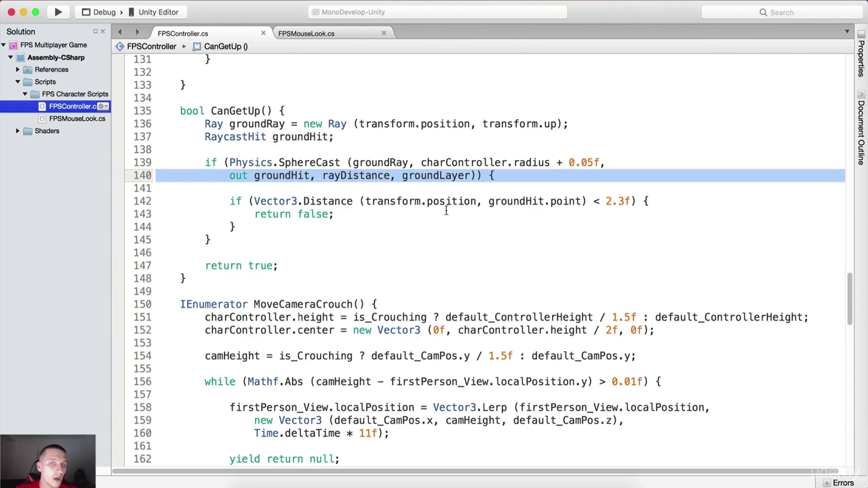This screenshot has height=488, width=868.
Task: Open the document tab list dropdown arrow
Action: click(x=847, y=32)
